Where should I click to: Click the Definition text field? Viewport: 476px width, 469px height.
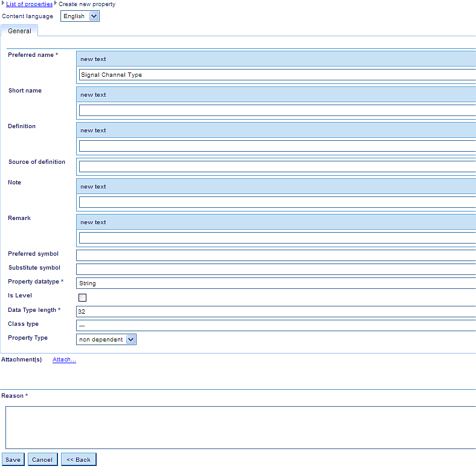pyautogui.click(x=277, y=146)
